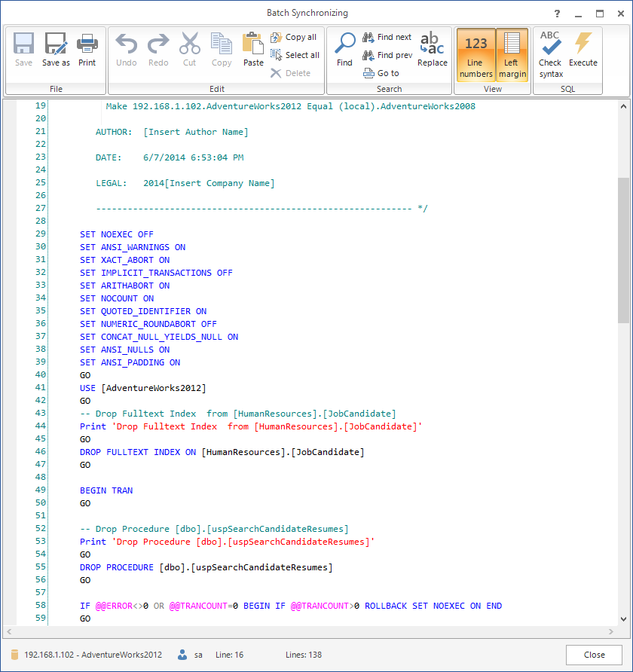Image resolution: width=633 pixels, height=672 pixels.
Task: Click 'DROP PROCEDURE [dbo].[uspSearchCandidateResumes]' line
Action: tap(206, 567)
